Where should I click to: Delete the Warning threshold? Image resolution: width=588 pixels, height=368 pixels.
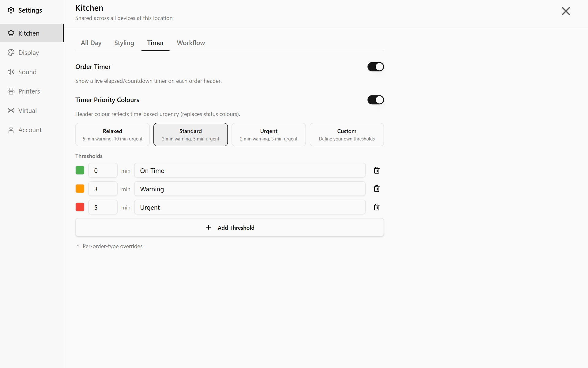[x=377, y=189]
